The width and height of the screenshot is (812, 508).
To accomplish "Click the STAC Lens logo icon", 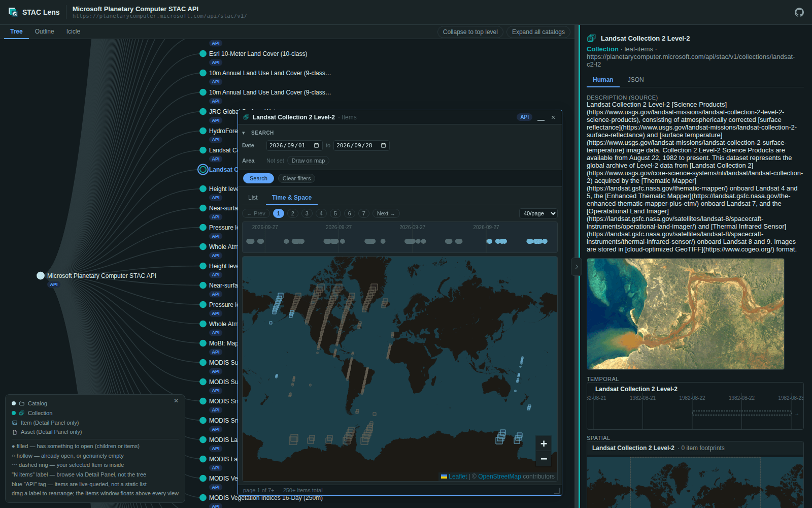I will point(13,12).
